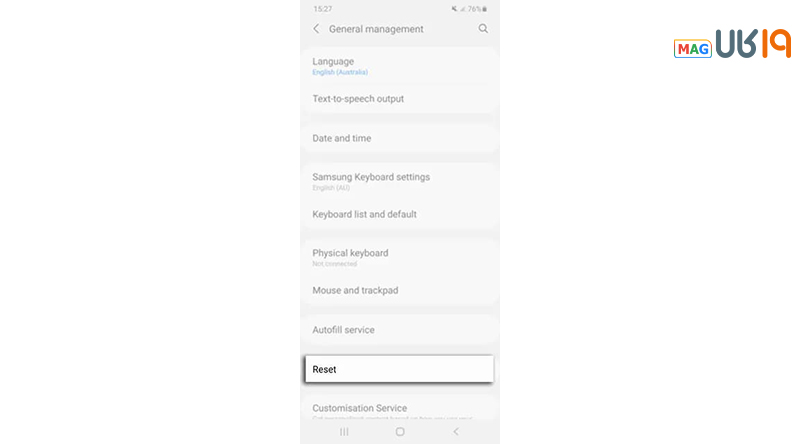Open the Language setting

(333, 61)
